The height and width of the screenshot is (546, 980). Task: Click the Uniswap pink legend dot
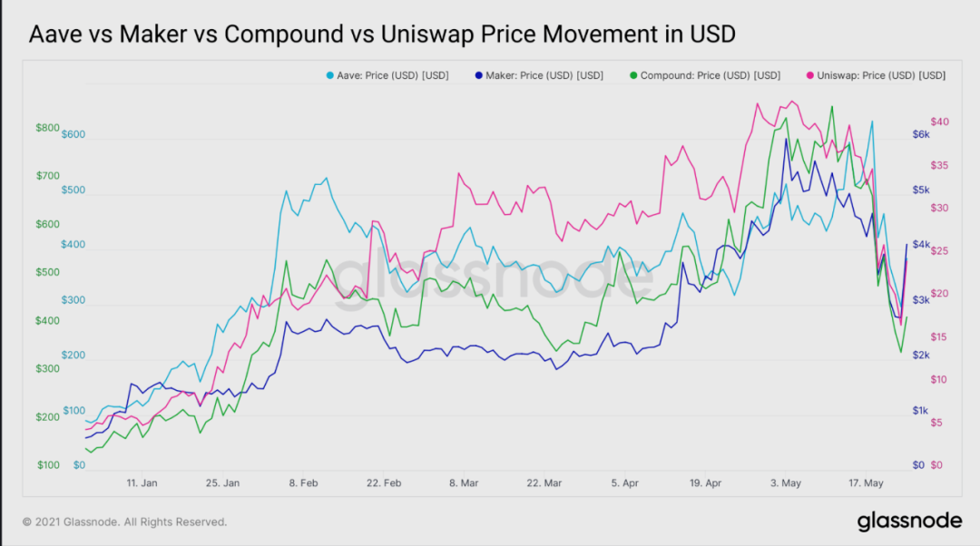[810, 75]
